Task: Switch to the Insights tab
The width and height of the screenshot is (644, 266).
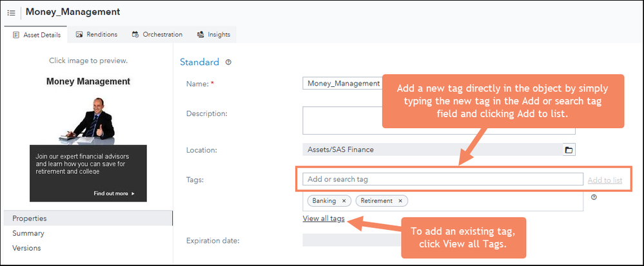Action: click(x=213, y=35)
